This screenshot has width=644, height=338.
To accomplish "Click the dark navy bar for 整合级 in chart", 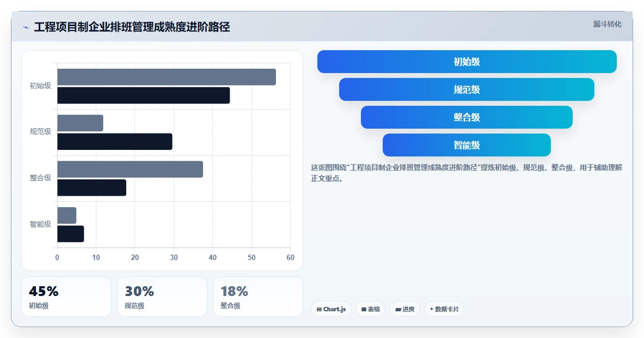I will (91, 188).
